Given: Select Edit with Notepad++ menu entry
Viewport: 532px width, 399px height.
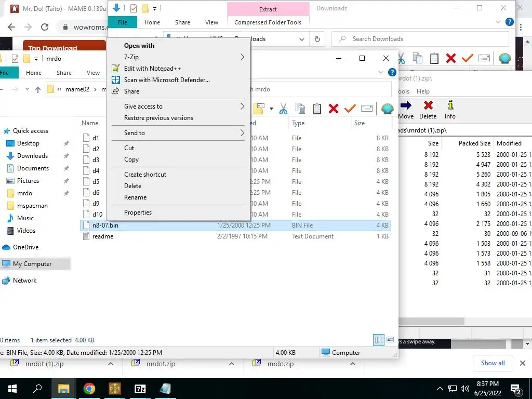Looking at the screenshot, I should click(x=179, y=69).
